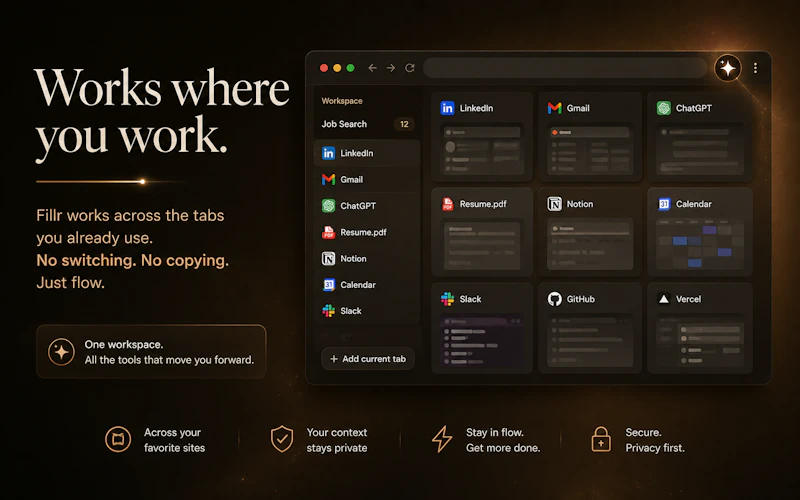Click the PDF icon on Resume.pdf card

click(x=447, y=204)
